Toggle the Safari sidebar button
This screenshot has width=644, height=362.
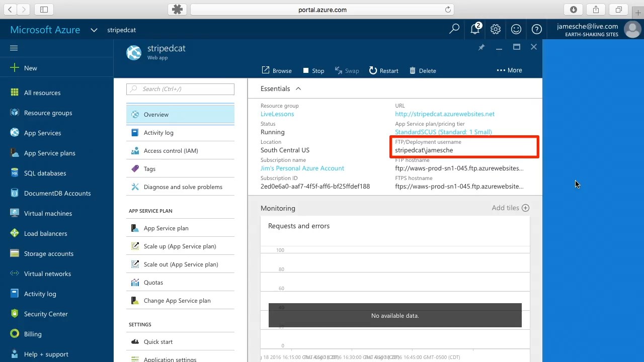coord(44,10)
